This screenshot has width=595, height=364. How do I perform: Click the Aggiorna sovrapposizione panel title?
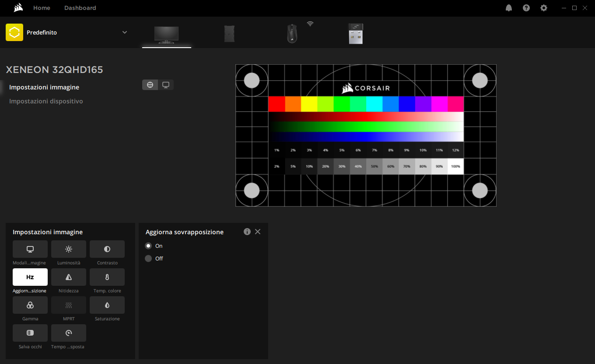(185, 232)
